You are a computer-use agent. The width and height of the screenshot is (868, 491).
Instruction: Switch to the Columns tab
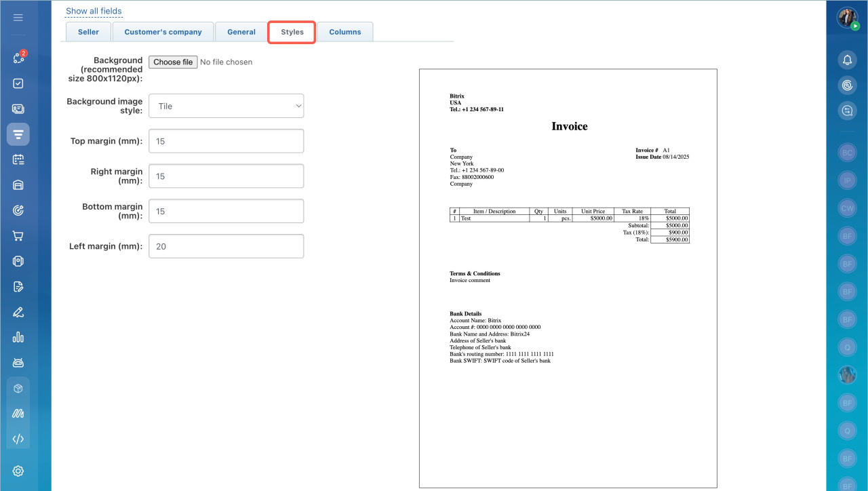click(345, 32)
